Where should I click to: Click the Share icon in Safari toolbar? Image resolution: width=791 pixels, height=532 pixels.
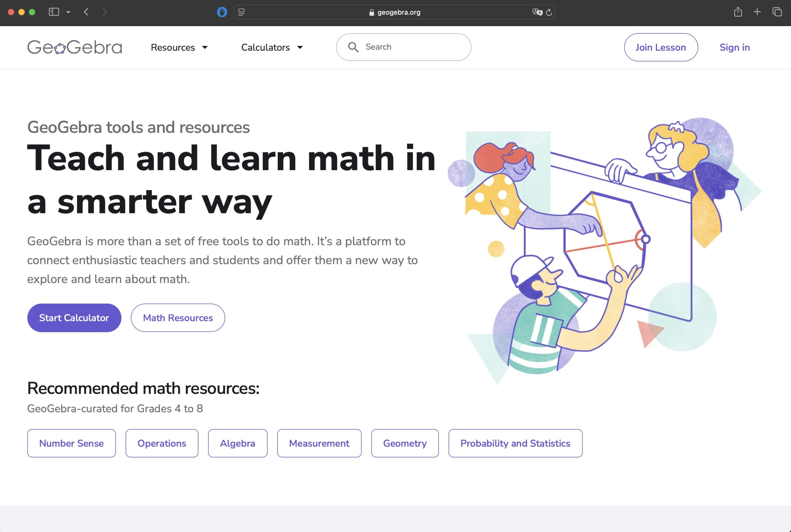tap(738, 12)
